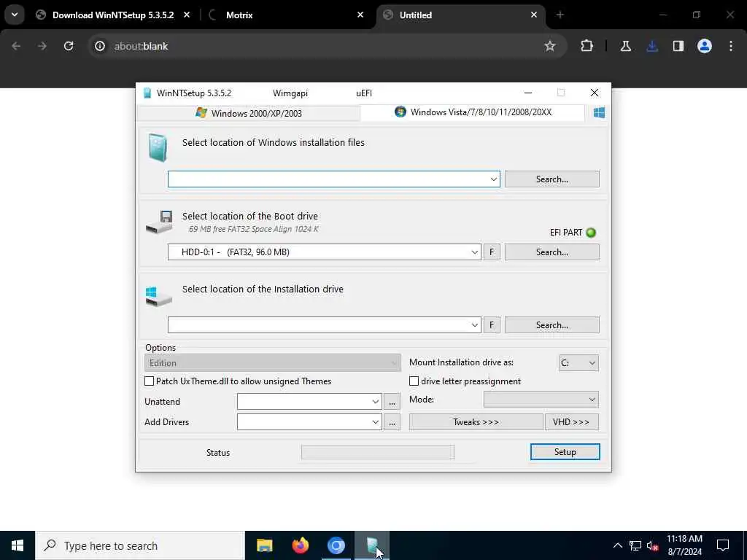
Task: Open the disabled Edition dropdown
Action: click(273, 363)
